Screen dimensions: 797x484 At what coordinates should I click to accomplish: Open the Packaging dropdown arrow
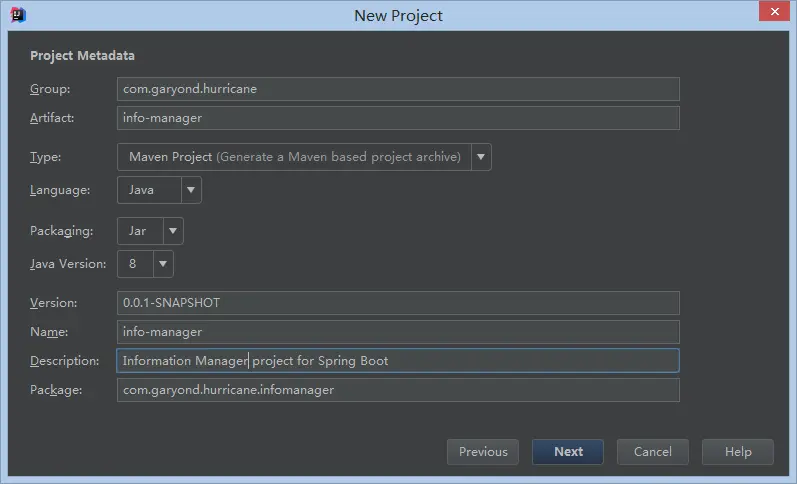(x=173, y=231)
